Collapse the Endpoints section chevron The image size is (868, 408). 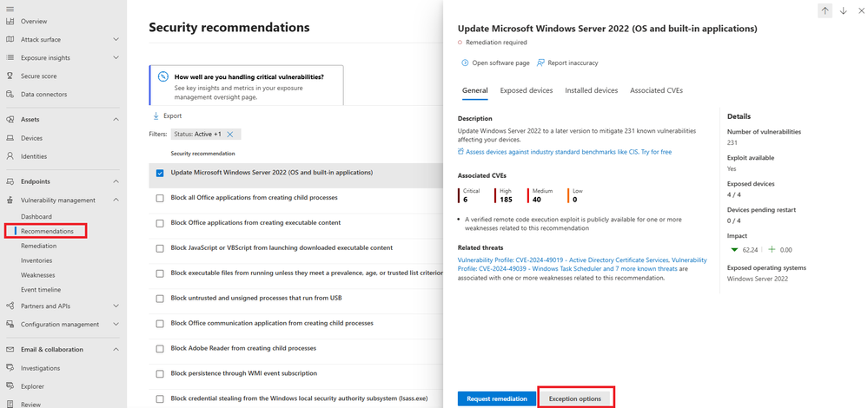point(116,181)
